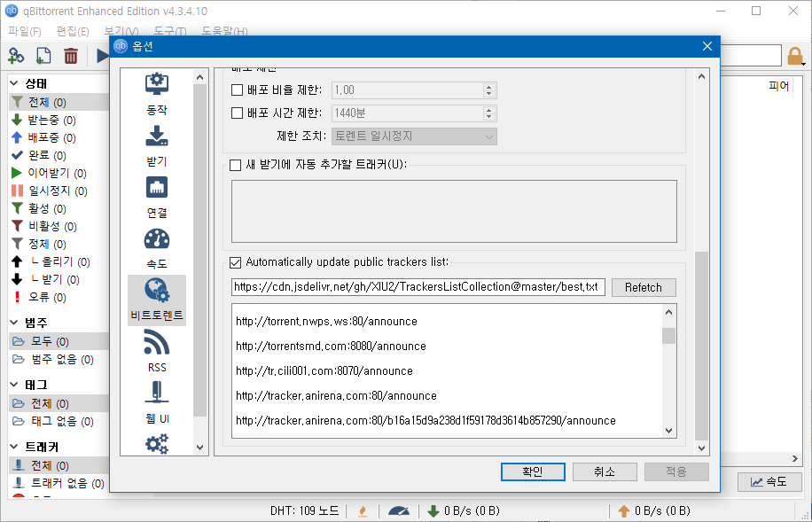Enable 배포 시간 제한 checkbox

coord(237,113)
